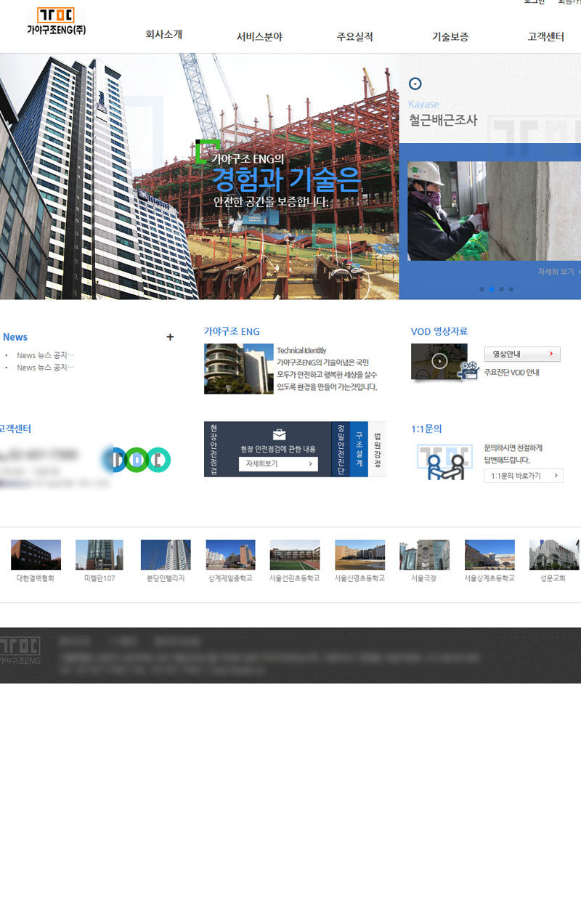581x924 pixels.
Task: Click 자세히보기 button in 현장 안전점검 panel
Action: 278,463
